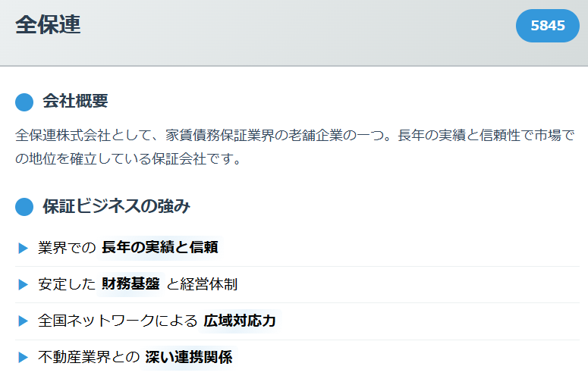Click the arrow icon next to 不動産業界との
Viewport: 588px width, 382px height.
pyautogui.click(x=24, y=357)
